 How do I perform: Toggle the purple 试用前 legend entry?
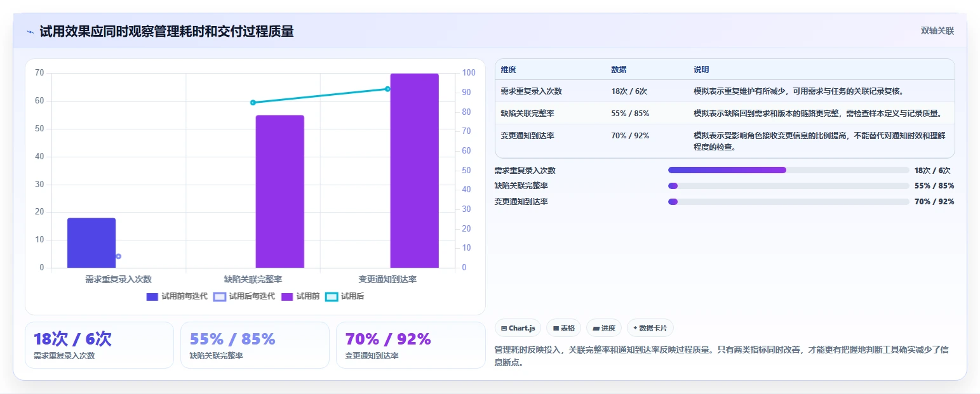[x=300, y=296]
